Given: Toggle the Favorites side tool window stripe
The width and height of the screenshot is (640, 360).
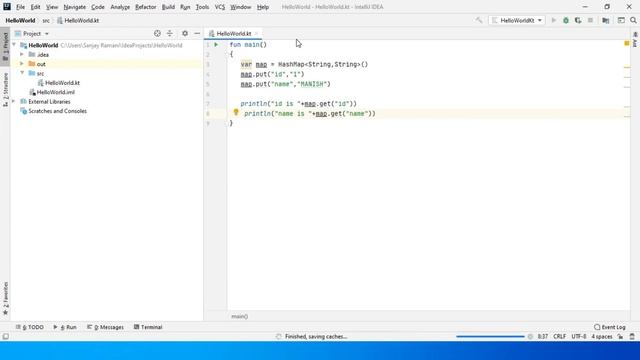Looking at the screenshot, I should tap(5, 298).
